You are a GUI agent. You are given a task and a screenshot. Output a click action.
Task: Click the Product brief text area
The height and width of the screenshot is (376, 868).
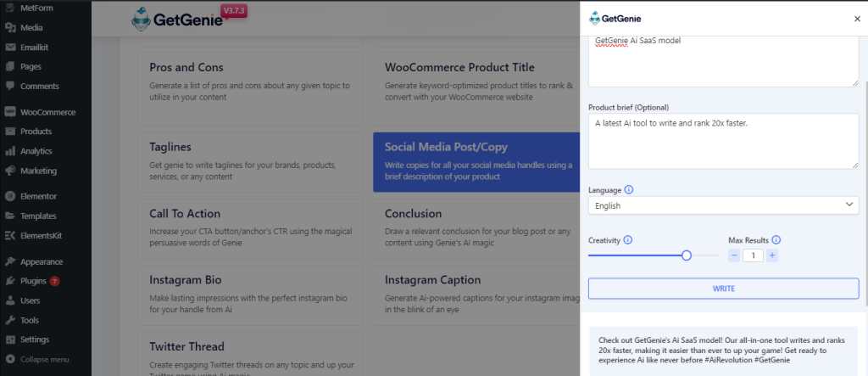(724, 141)
